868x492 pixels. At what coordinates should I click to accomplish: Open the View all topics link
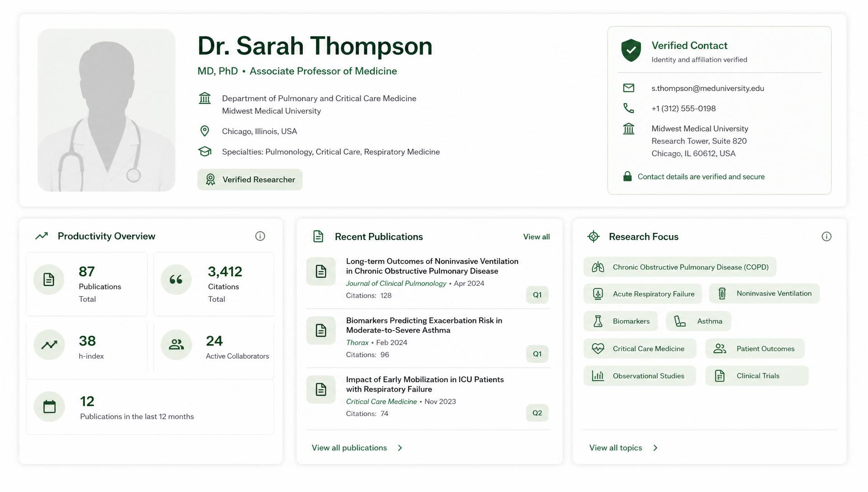[616, 448]
